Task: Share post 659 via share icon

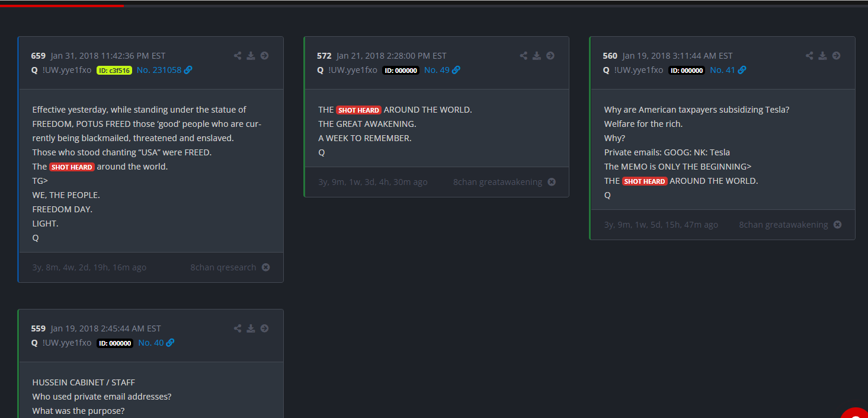Action: tap(238, 56)
